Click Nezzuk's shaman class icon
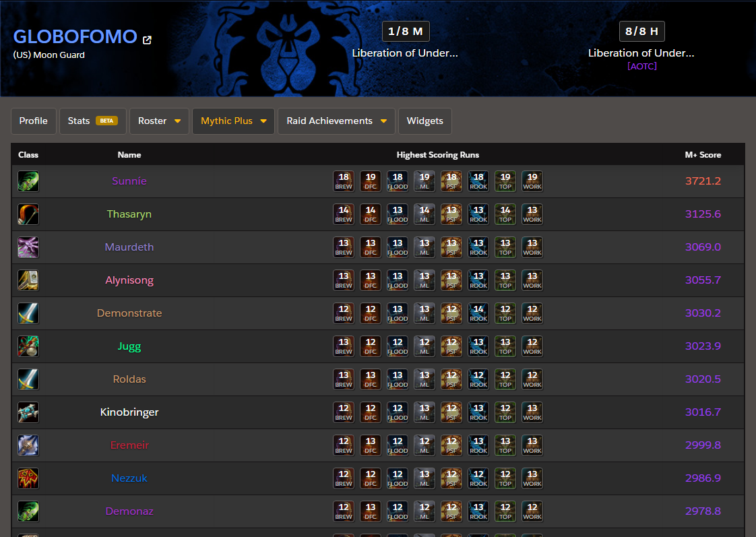This screenshot has height=537, width=756. 28,478
